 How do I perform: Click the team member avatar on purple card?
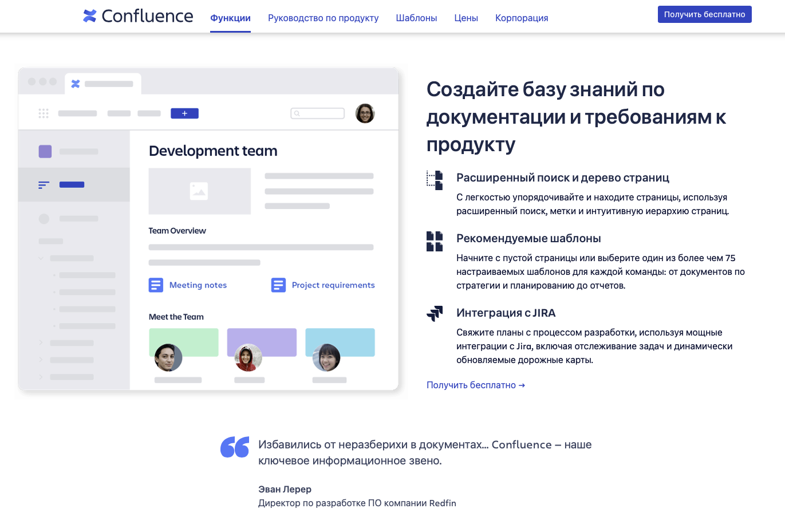248,357
